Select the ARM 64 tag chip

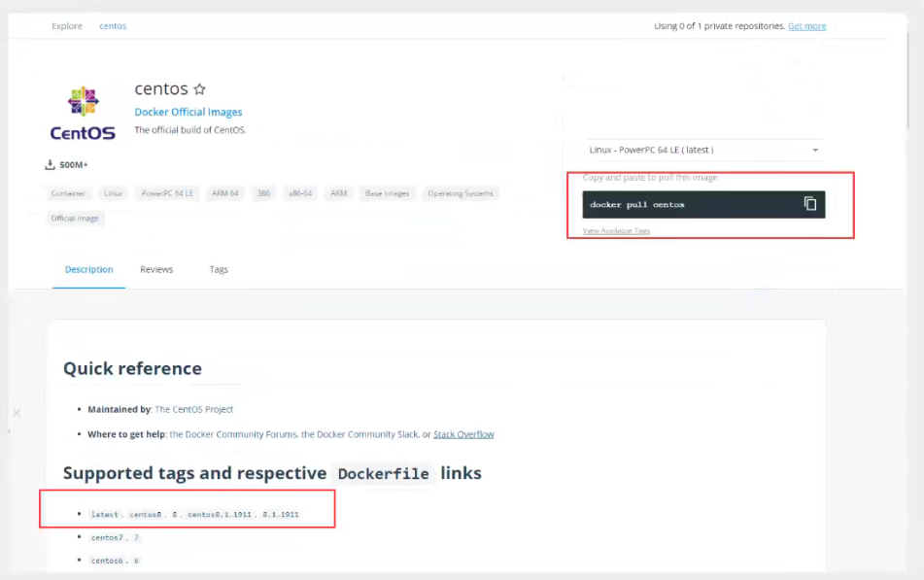225,193
